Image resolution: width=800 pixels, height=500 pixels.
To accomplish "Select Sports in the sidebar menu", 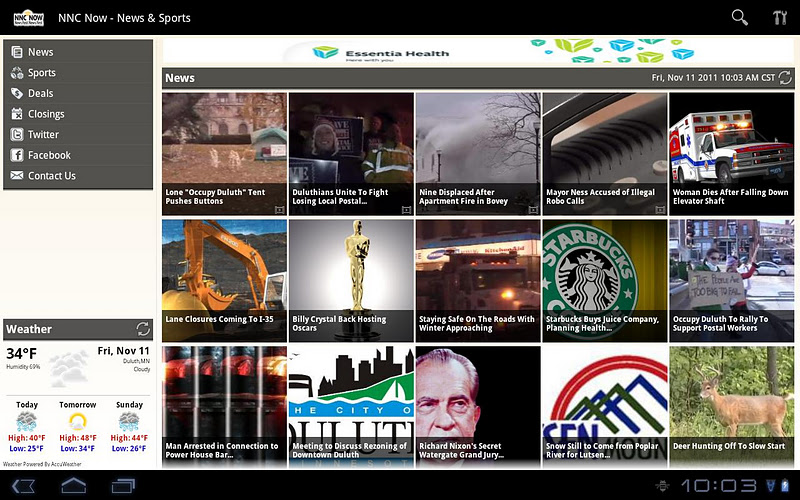I will [x=78, y=72].
